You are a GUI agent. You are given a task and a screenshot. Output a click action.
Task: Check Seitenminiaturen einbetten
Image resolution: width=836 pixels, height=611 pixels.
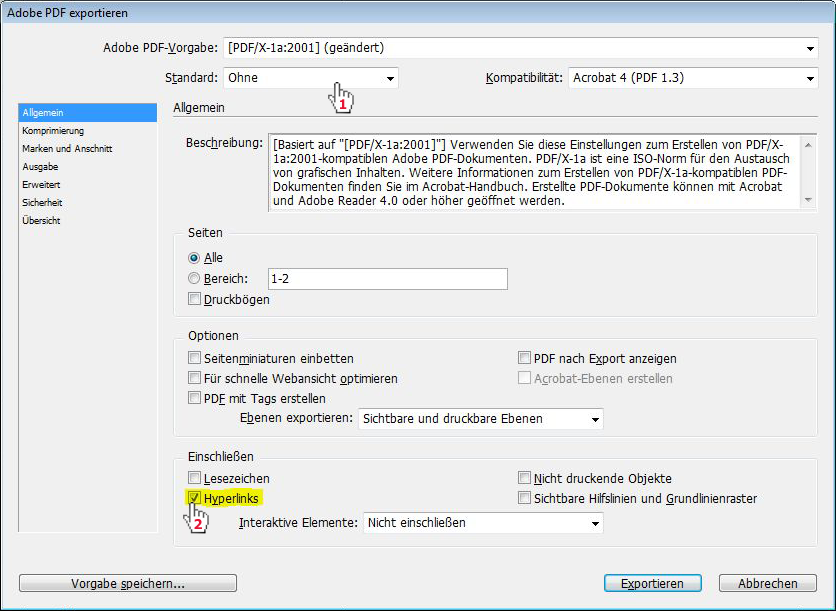pos(194,358)
